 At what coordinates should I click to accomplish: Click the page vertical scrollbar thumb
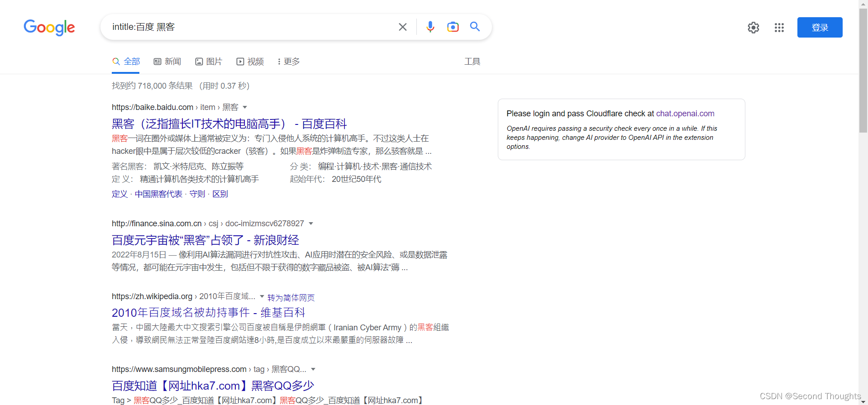tap(863, 70)
